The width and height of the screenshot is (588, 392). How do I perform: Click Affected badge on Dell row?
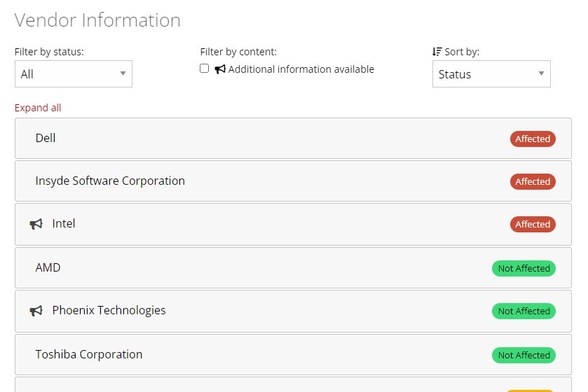coord(533,139)
